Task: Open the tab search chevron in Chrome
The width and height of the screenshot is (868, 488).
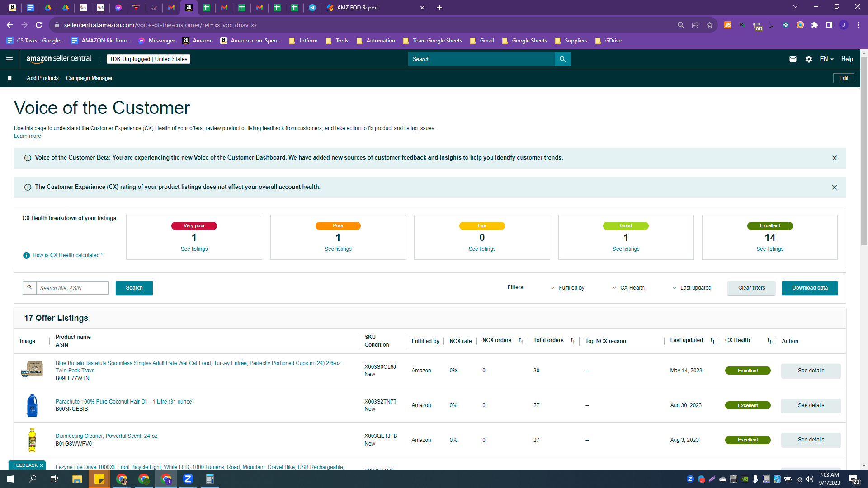Action: 795,7
